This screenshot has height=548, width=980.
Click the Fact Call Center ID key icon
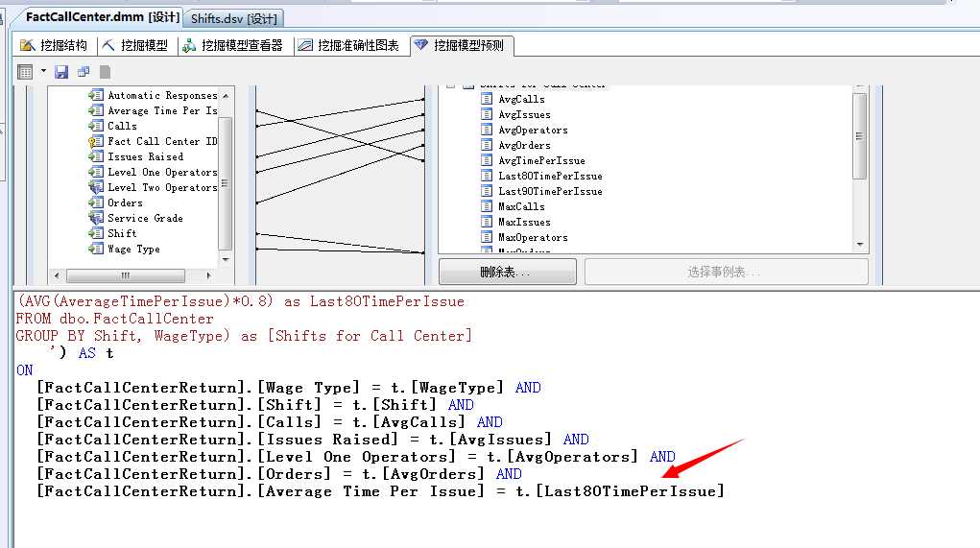pos(96,141)
